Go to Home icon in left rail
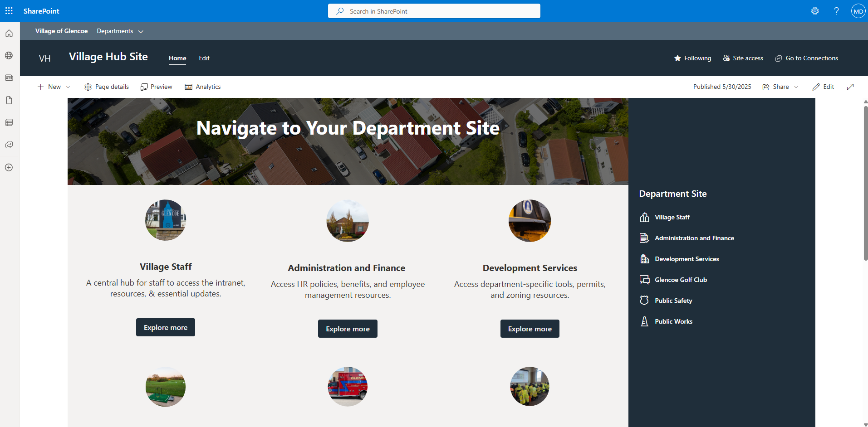The height and width of the screenshot is (427, 868). (9, 34)
